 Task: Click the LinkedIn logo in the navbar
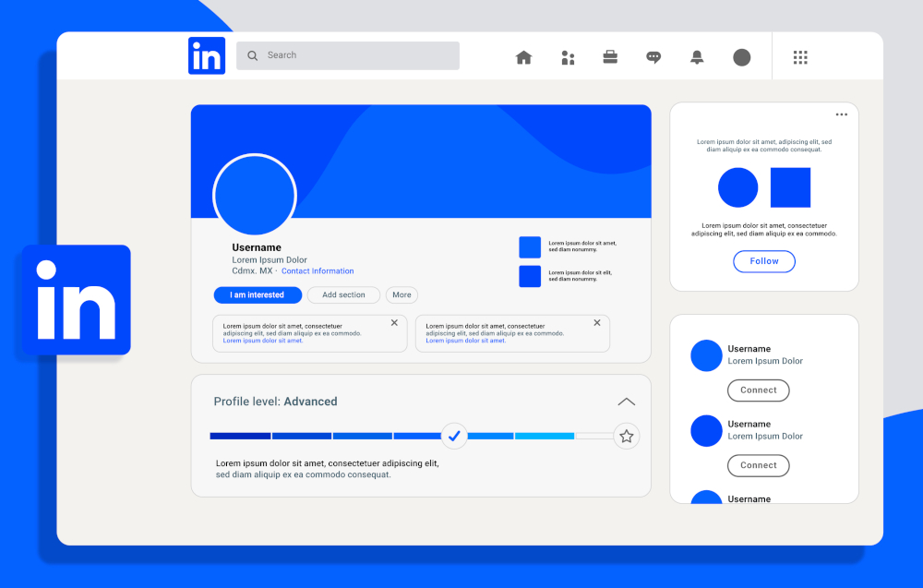207,56
